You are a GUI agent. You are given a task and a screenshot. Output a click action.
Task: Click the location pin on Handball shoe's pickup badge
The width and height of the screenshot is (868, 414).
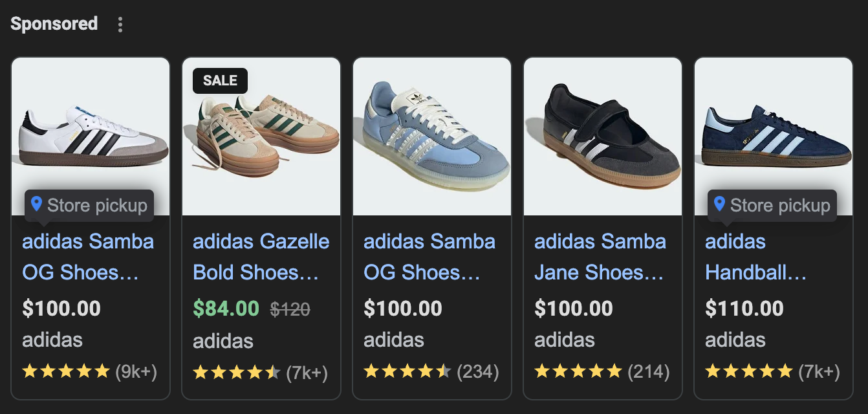coord(719,205)
